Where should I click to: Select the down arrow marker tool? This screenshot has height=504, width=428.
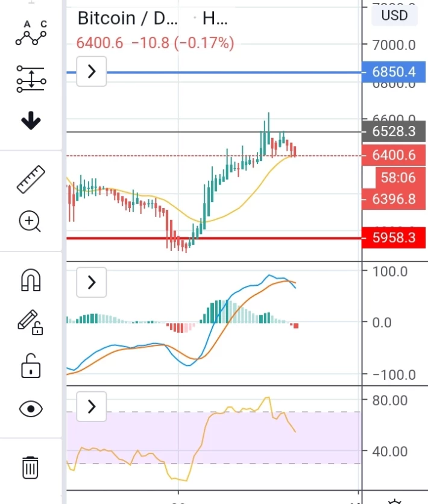(31, 121)
